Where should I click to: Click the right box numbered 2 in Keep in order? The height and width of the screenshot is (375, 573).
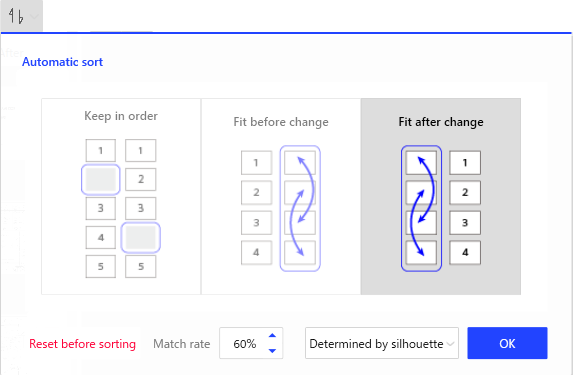[141, 179]
